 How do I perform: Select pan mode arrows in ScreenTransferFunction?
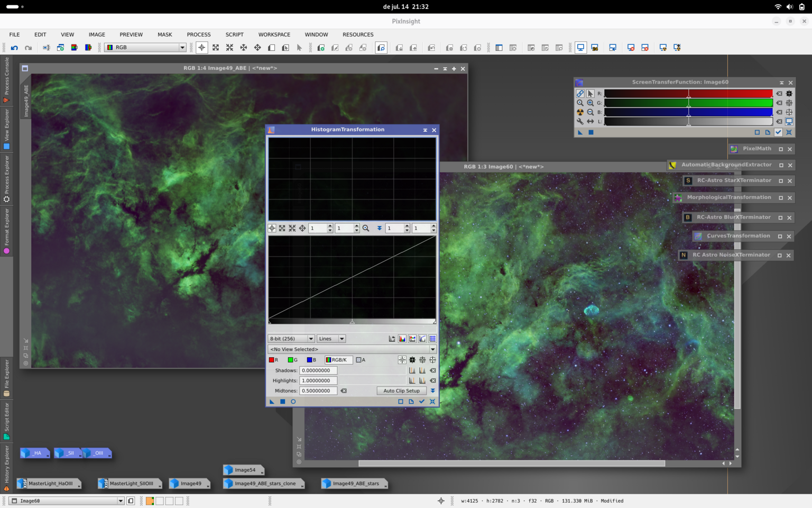pyautogui.click(x=590, y=122)
